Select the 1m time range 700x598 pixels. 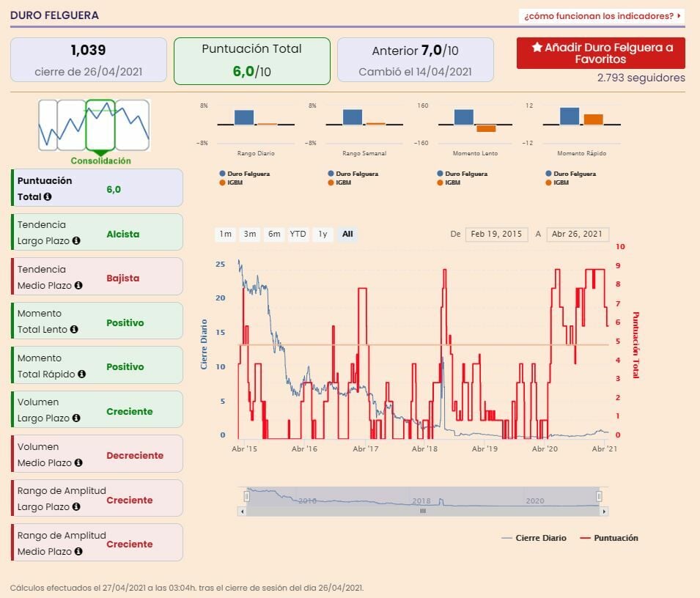click(x=226, y=234)
